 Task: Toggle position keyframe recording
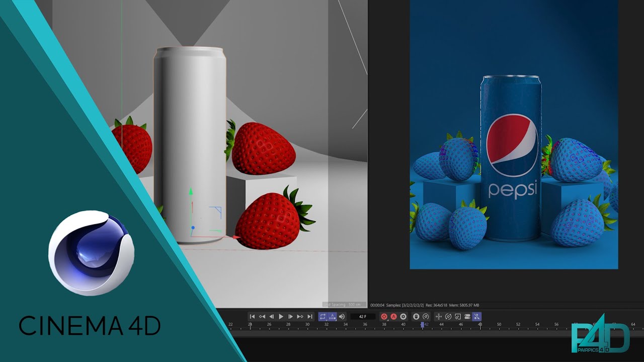tap(438, 317)
